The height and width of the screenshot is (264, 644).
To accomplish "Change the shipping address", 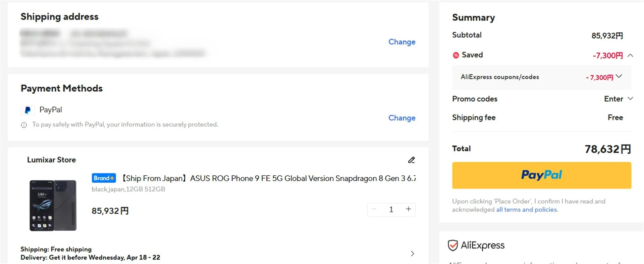I will pyautogui.click(x=401, y=42).
